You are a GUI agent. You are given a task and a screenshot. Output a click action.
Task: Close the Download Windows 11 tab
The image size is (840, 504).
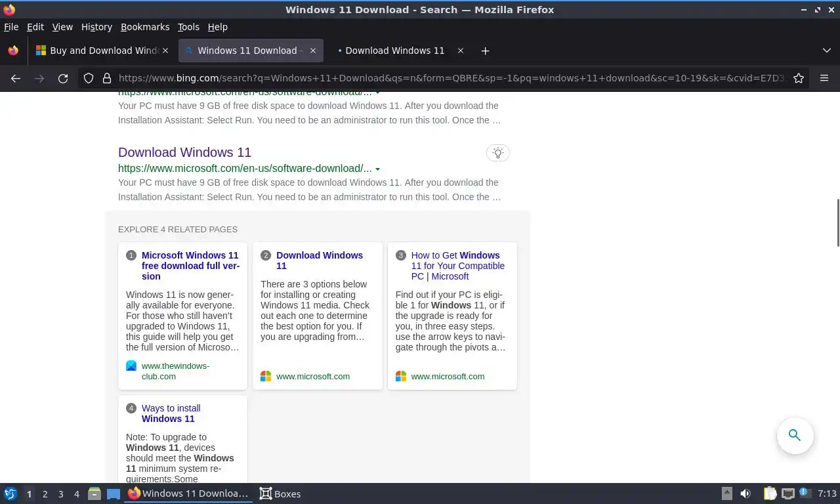[x=461, y=51]
